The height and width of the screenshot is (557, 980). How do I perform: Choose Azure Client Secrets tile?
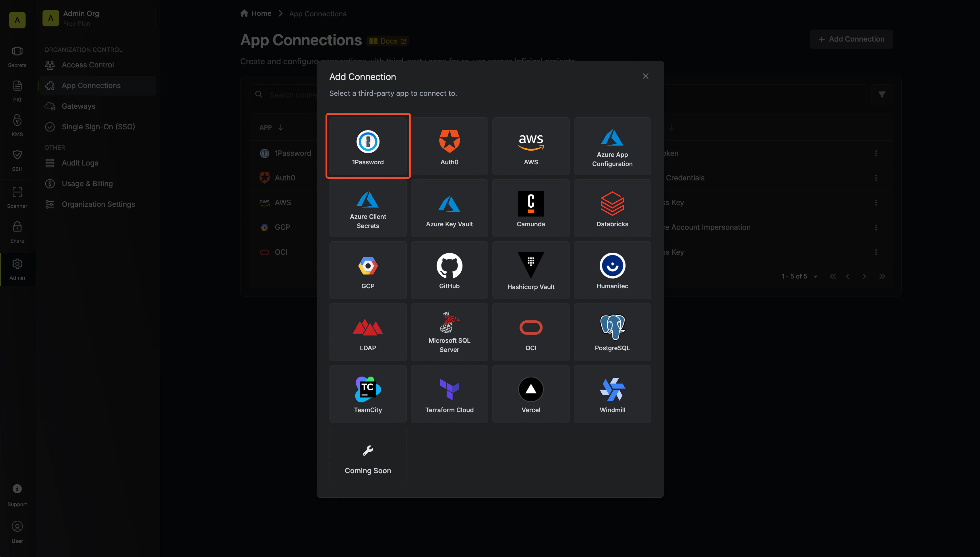click(368, 208)
